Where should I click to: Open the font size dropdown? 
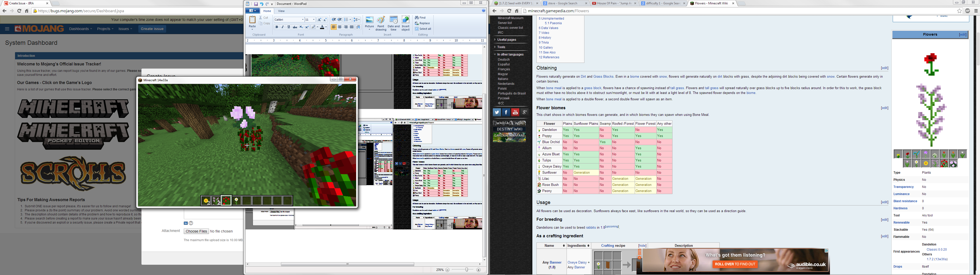pyautogui.click(x=313, y=20)
